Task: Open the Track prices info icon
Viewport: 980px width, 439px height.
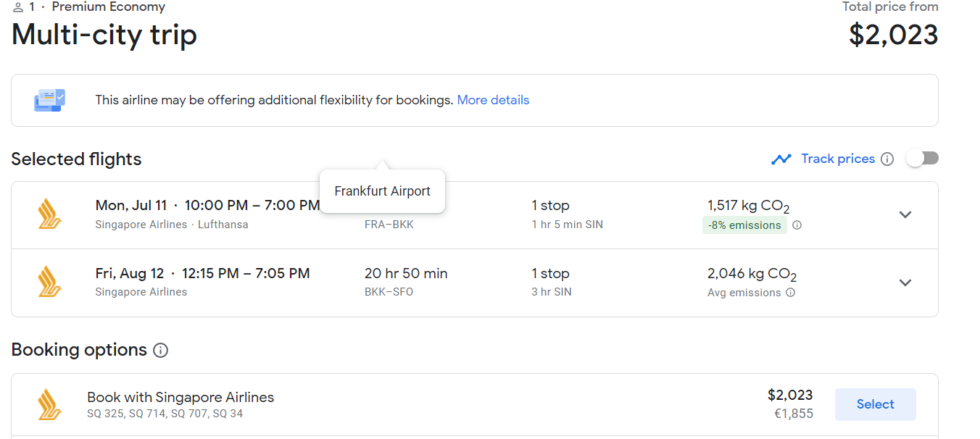Action: tap(887, 159)
